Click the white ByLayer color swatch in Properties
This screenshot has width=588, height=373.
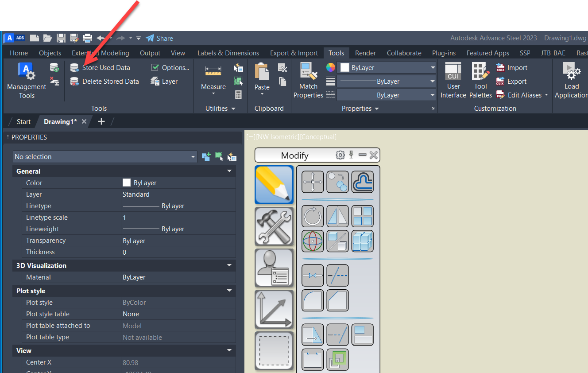click(127, 183)
